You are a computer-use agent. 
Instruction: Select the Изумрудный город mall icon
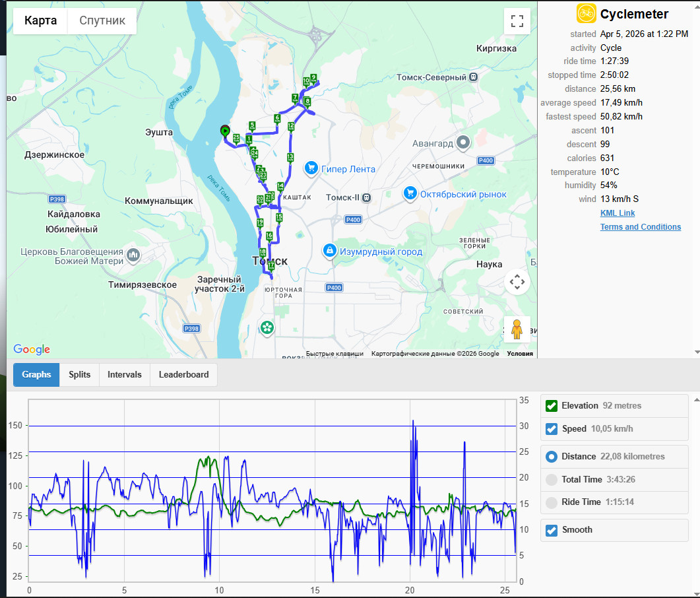(x=329, y=251)
